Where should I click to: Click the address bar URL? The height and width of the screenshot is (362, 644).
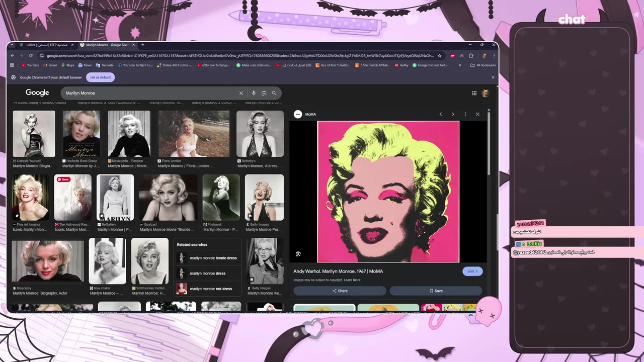tap(239, 56)
